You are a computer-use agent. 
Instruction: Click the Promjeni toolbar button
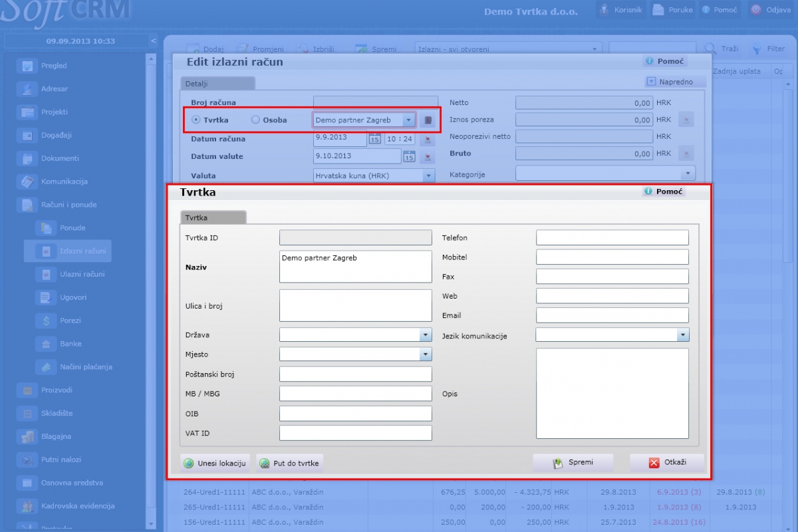[260, 49]
